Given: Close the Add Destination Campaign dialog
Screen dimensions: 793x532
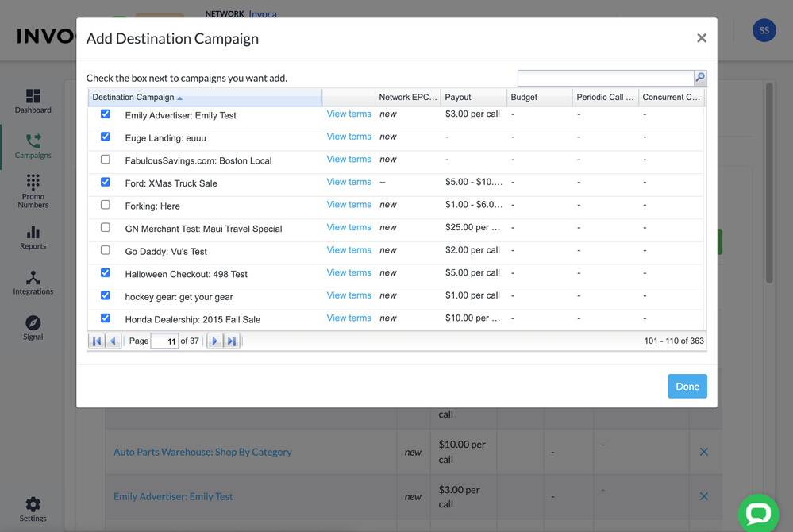Looking at the screenshot, I should click(701, 38).
